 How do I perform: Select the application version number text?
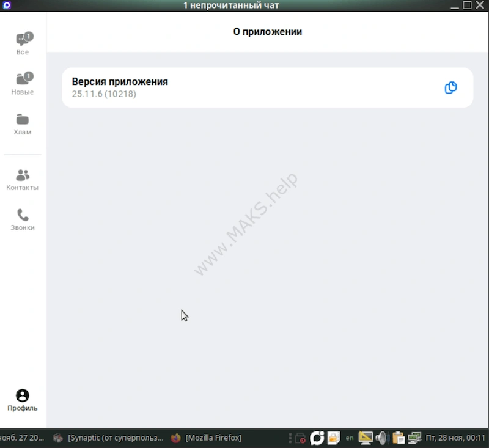tap(103, 94)
